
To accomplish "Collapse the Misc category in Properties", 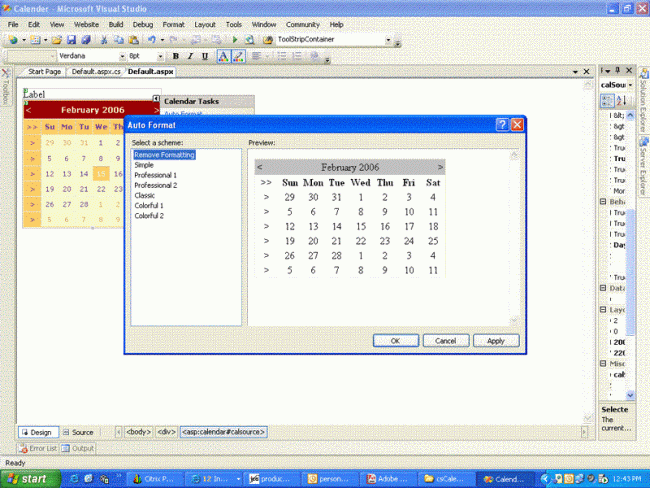I will pyautogui.click(x=603, y=363).
